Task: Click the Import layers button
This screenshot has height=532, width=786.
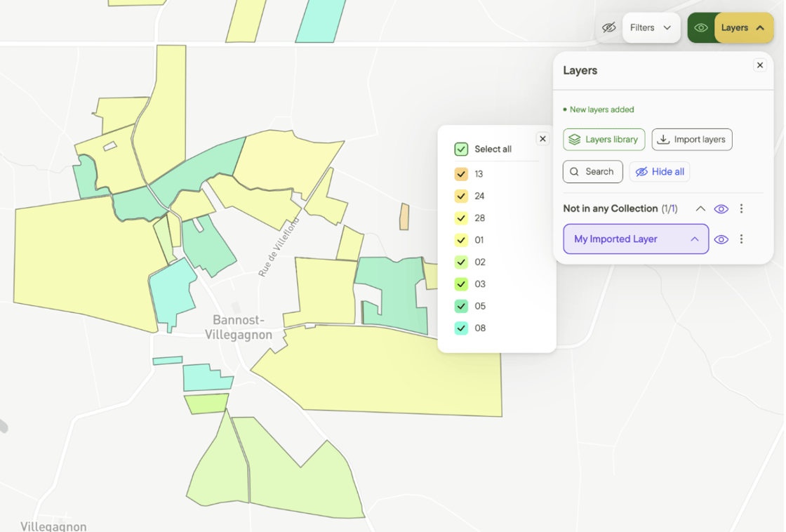Action: 692,140
